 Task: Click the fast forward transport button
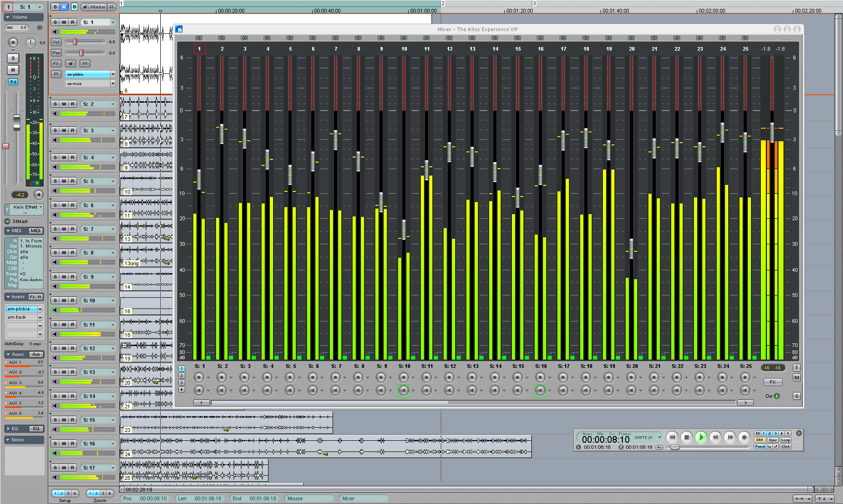730,437
